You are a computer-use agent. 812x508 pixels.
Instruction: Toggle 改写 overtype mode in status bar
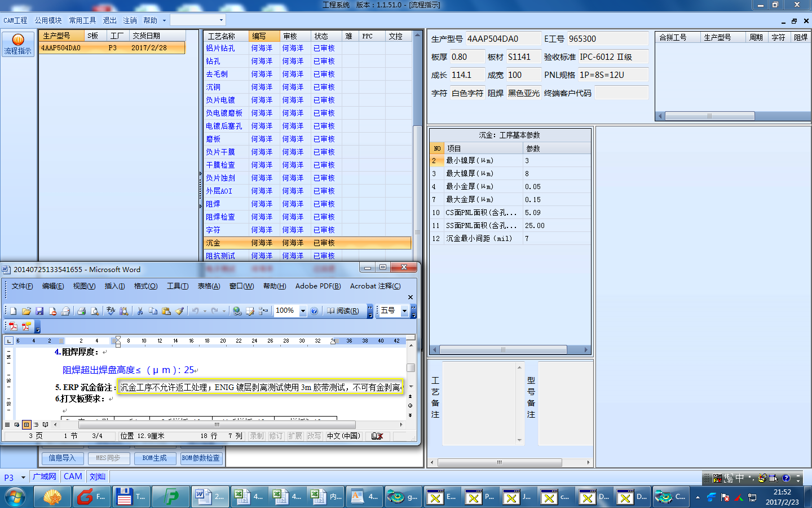(314, 436)
